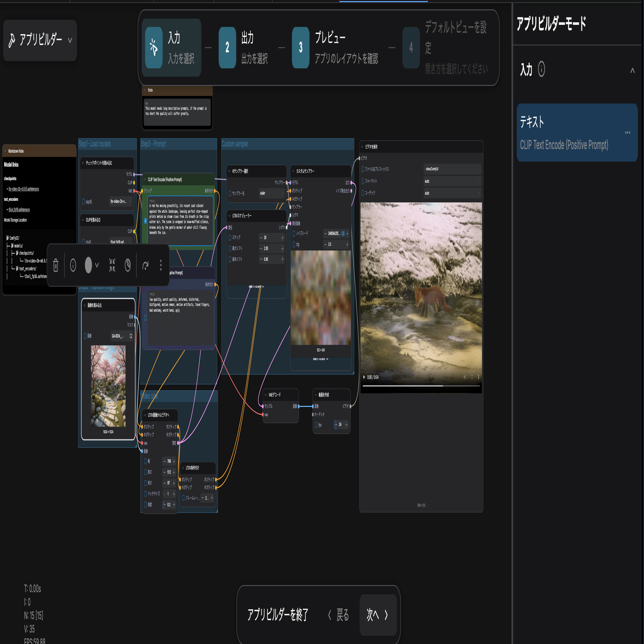Click Step3 - Prompt group title
This screenshot has width=644, height=644.
pyautogui.click(x=153, y=144)
